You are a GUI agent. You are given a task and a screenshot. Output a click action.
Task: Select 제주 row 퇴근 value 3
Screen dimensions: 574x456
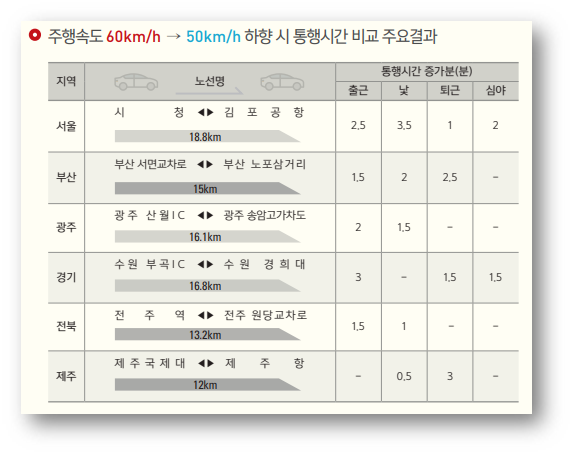[x=450, y=376]
